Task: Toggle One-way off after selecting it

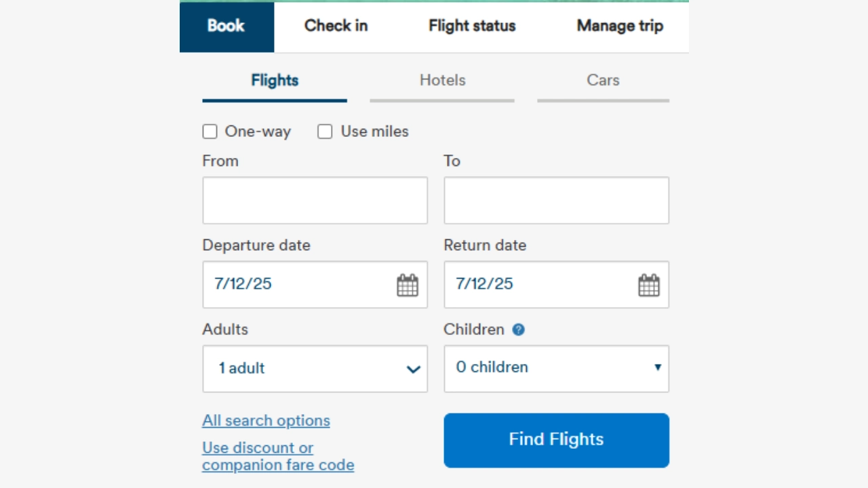Action: pyautogui.click(x=210, y=131)
